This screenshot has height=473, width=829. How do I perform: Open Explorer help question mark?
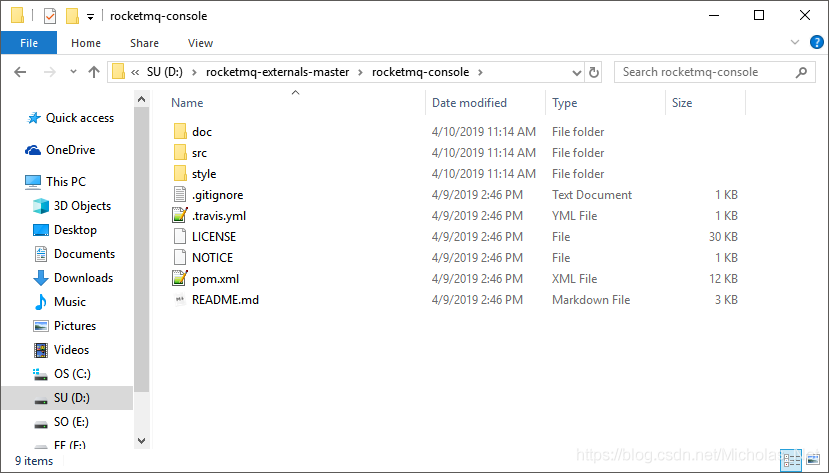click(x=816, y=42)
